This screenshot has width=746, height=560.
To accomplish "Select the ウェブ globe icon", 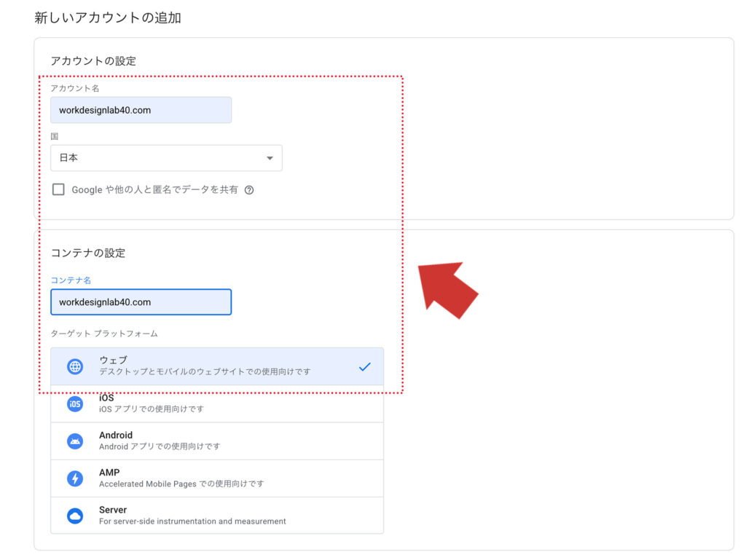I will pyautogui.click(x=75, y=366).
